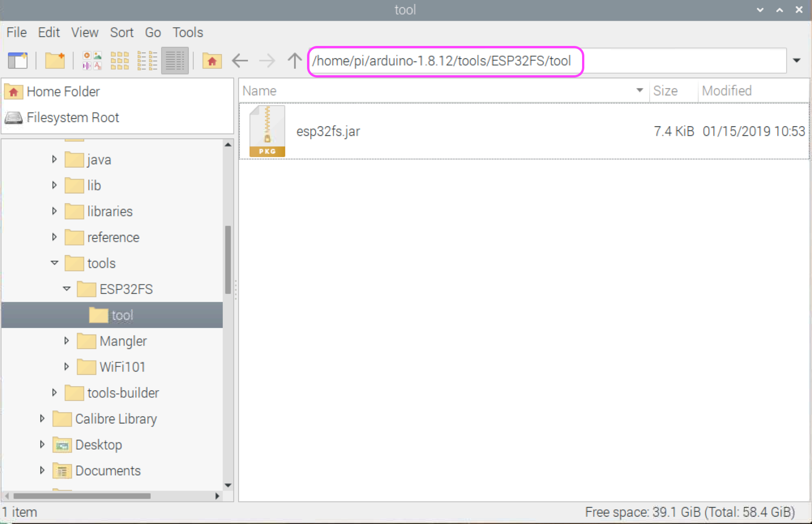This screenshot has height=524, width=812.
Task: Expand the WiFi101 folder
Action: click(66, 367)
